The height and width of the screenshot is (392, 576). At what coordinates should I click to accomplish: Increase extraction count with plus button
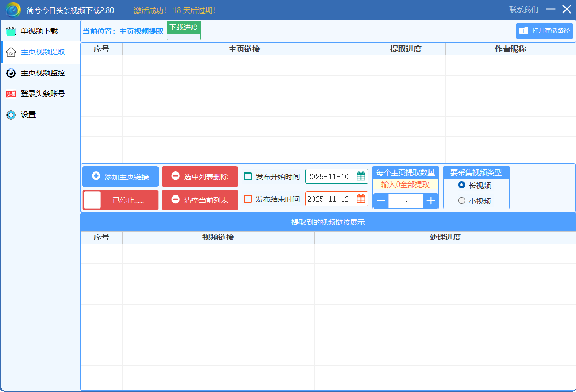tap(431, 201)
